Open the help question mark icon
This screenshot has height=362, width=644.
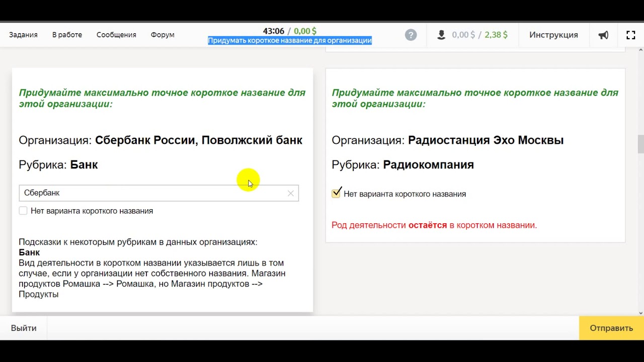pos(411,35)
